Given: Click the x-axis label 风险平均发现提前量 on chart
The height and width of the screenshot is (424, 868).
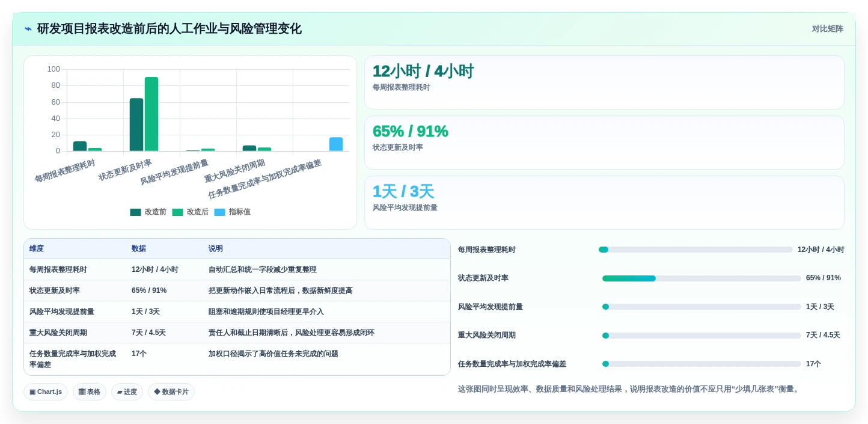Looking at the screenshot, I should coord(174,172).
